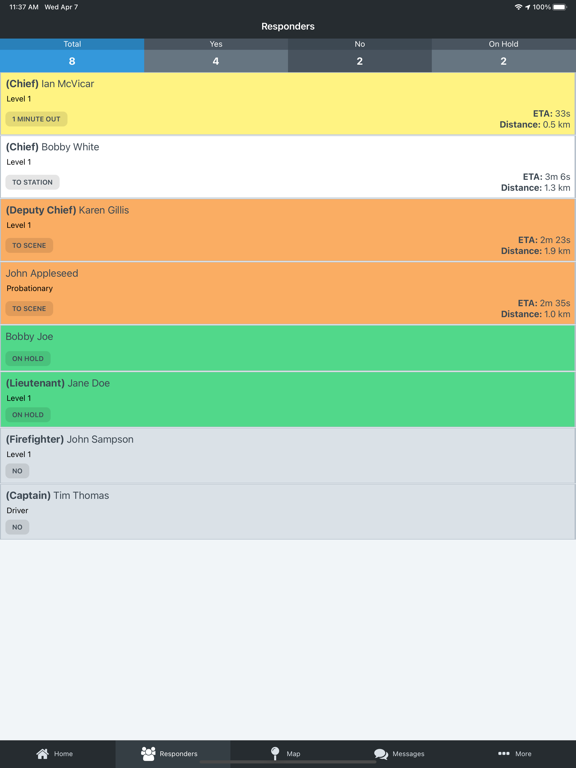Viewport: 576px width, 768px height.
Task: Tap Karen Gillis's TO SCENE badge
Action: click(x=29, y=245)
